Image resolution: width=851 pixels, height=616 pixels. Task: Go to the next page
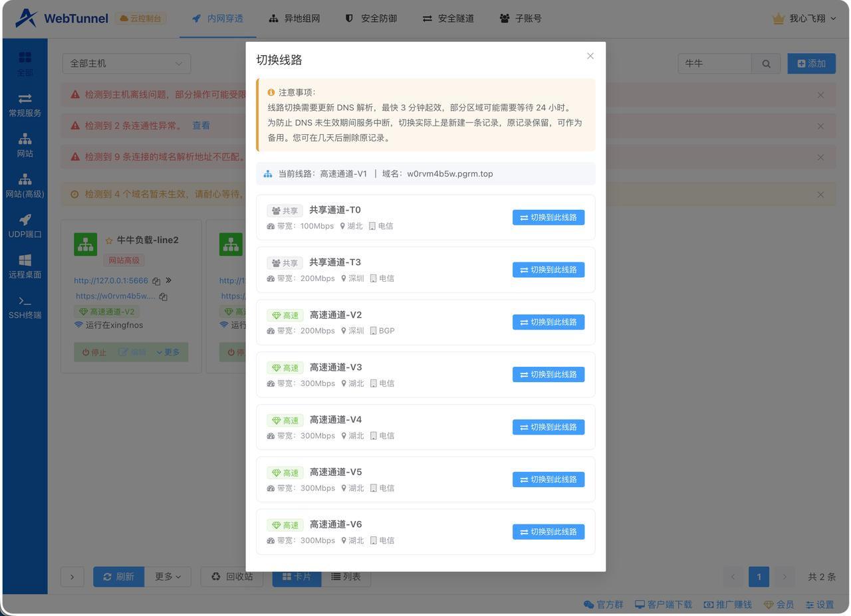tap(784, 577)
